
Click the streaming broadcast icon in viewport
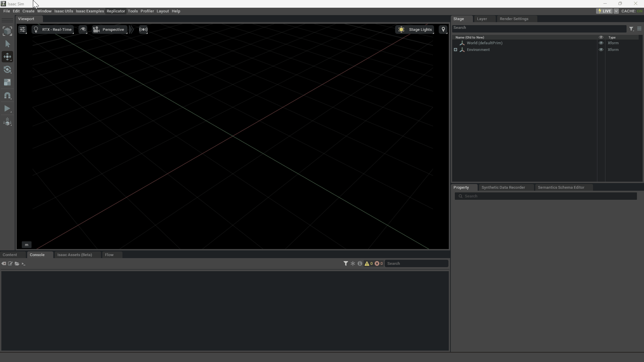point(143,29)
